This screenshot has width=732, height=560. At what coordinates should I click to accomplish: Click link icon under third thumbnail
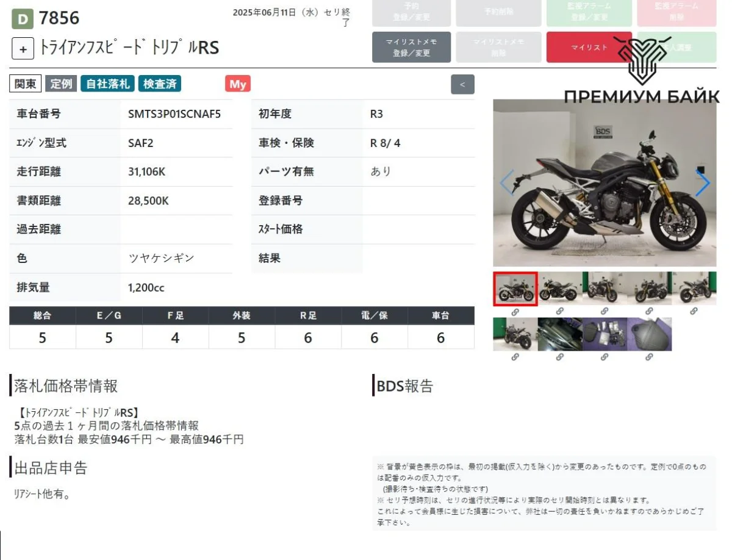point(605,311)
